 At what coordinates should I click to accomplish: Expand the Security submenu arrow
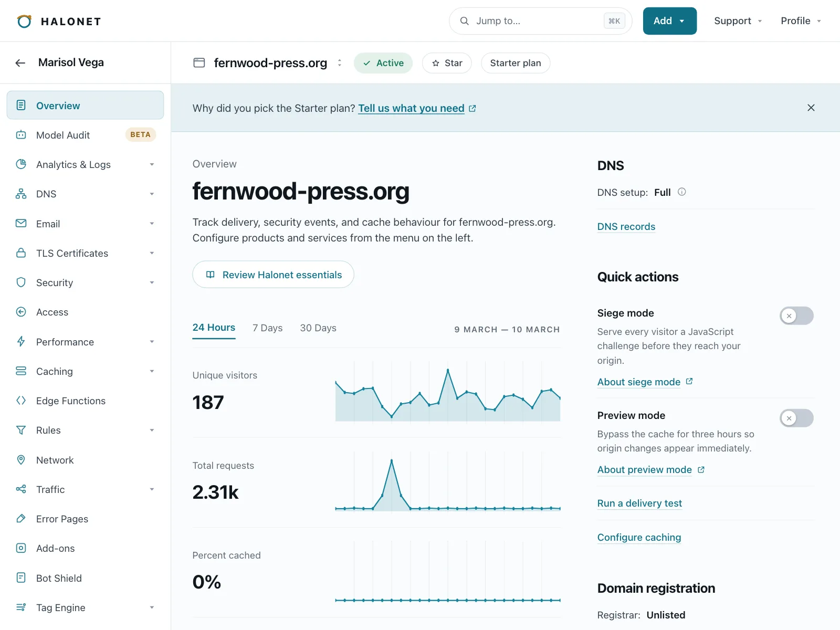(152, 282)
